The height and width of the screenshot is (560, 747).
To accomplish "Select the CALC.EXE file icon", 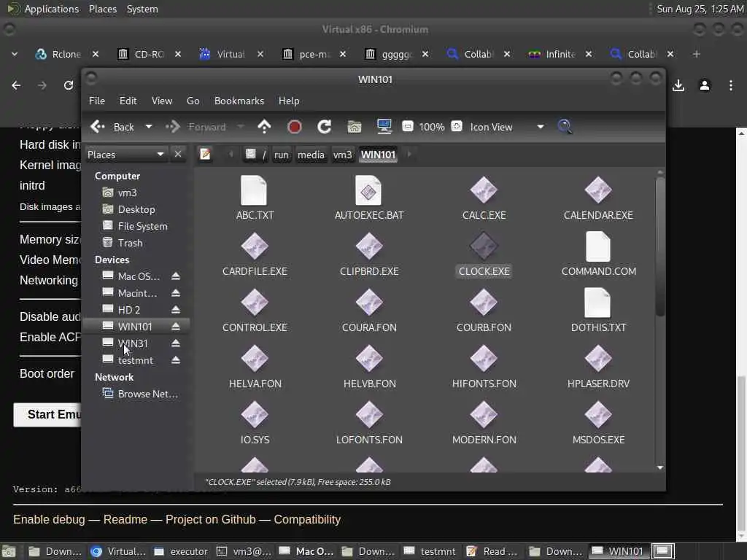I will 484,190.
